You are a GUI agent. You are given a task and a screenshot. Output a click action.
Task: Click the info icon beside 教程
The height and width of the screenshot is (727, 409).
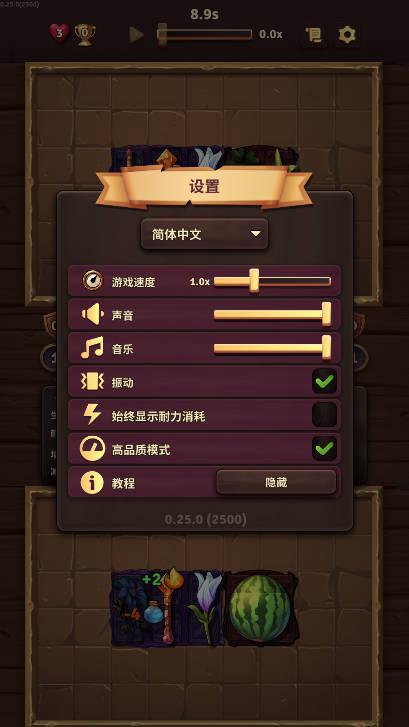92,483
